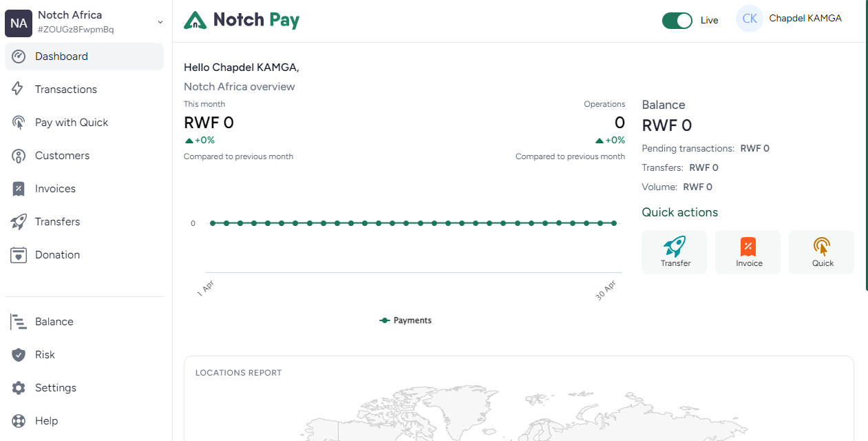Click the 'Quick actions' heading
This screenshot has width=868, height=441.
680,212
